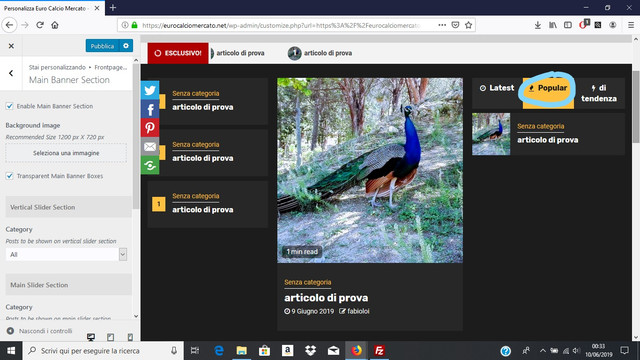Pin the page with Pinterest icon
Viewport: 640px width, 360px height.
tap(150, 128)
